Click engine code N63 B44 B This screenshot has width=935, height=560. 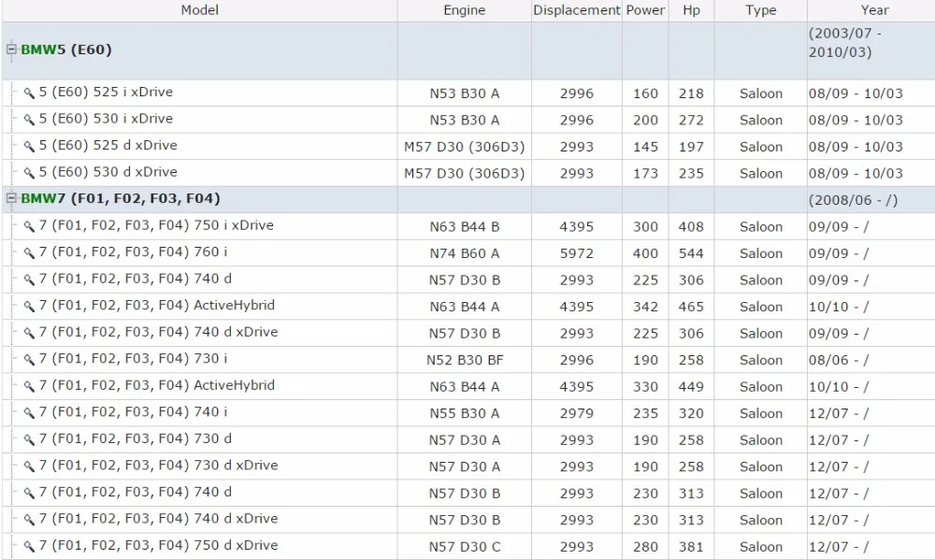(465, 226)
